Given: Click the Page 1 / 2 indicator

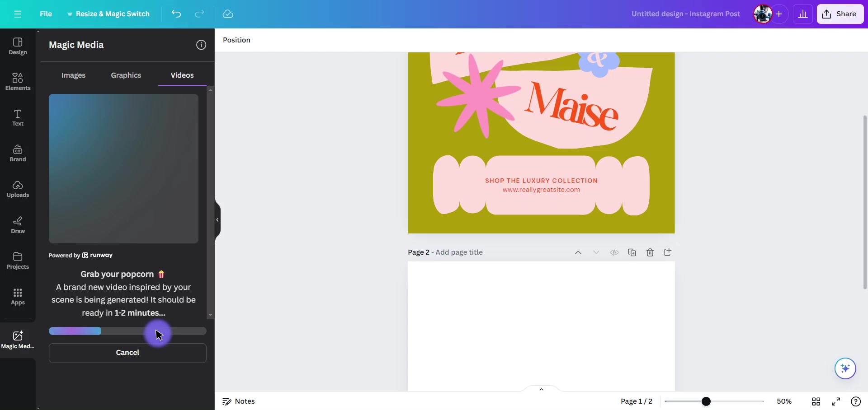Looking at the screenshot, I should [636, 401].
